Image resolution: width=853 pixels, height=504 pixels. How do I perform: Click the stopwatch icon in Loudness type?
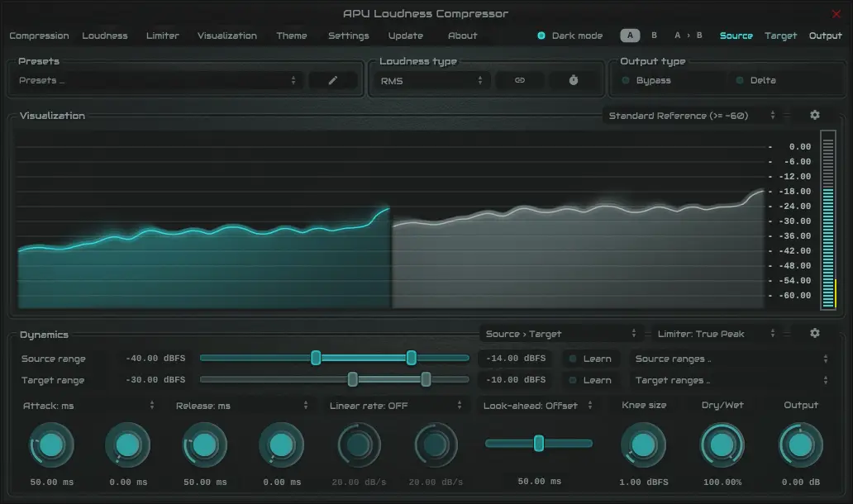point(574,80)
